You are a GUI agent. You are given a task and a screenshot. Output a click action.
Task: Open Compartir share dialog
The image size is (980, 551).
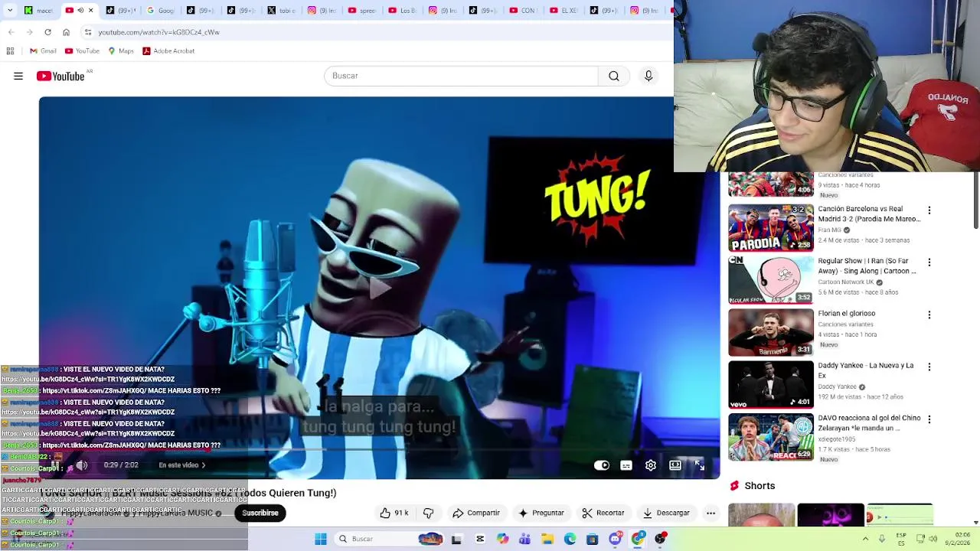coord(475,513)
